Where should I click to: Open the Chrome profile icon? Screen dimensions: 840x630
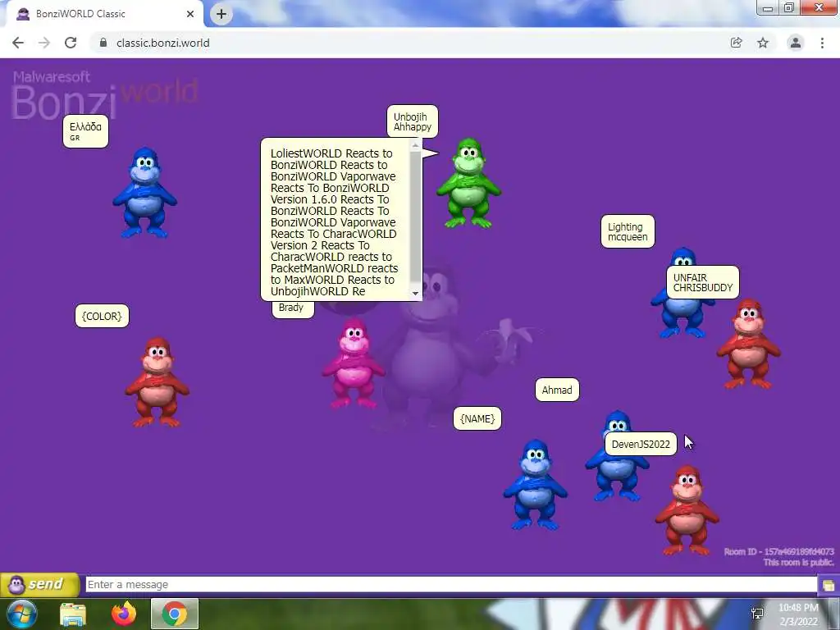coord(796,43)
